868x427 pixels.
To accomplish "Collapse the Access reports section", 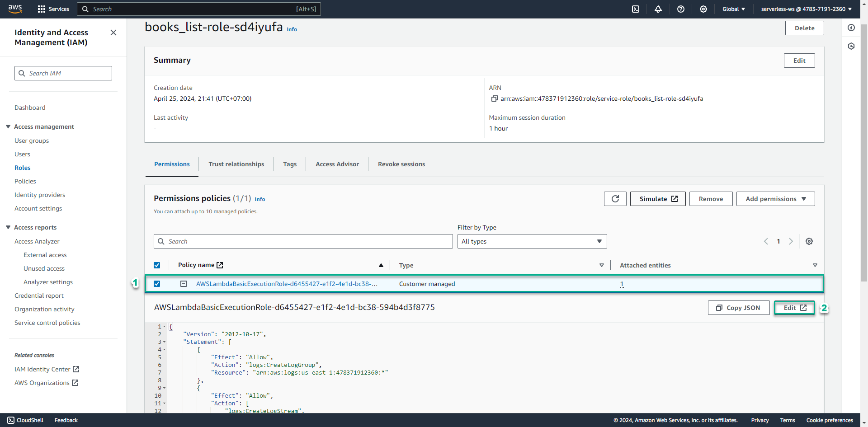I will click(8, 227).
